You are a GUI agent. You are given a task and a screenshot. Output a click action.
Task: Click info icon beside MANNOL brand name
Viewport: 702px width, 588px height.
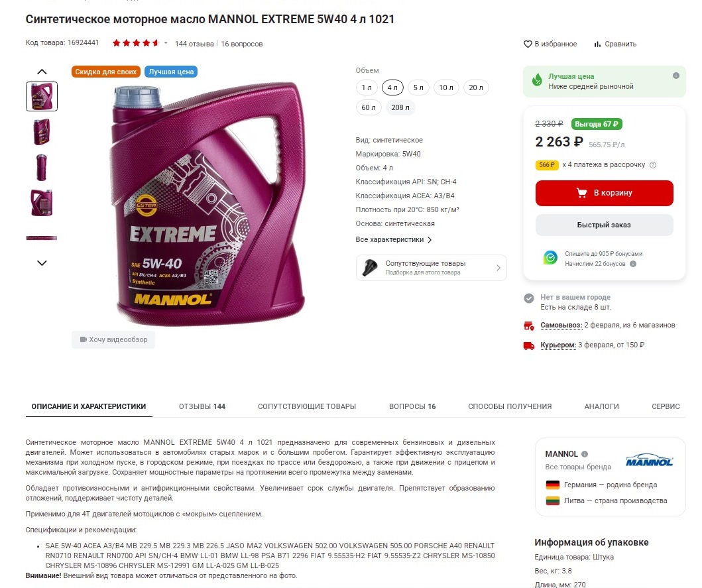[x=585, y=453]
